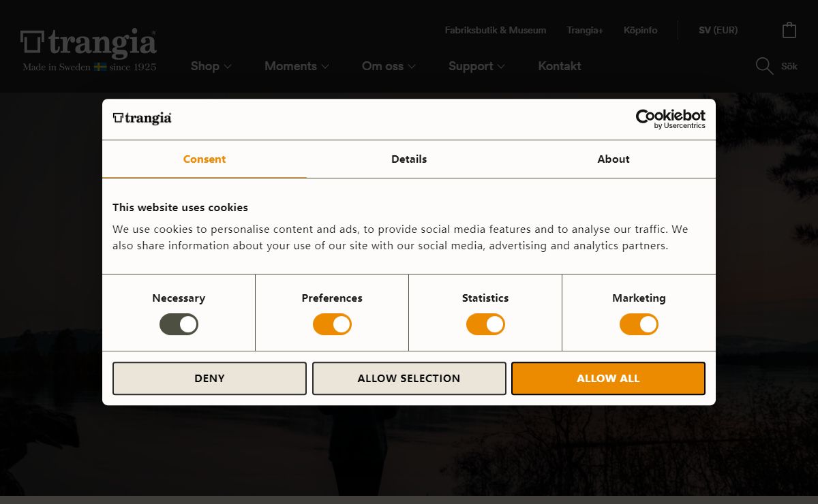Open the Om oss dropdown menu
Image resolution: width=818 pixels, height=504 pixels.
(x=389, y=66)
